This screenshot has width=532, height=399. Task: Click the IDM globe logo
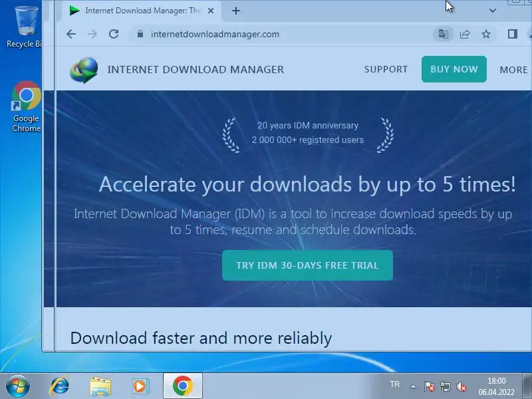tap(84, 70)
